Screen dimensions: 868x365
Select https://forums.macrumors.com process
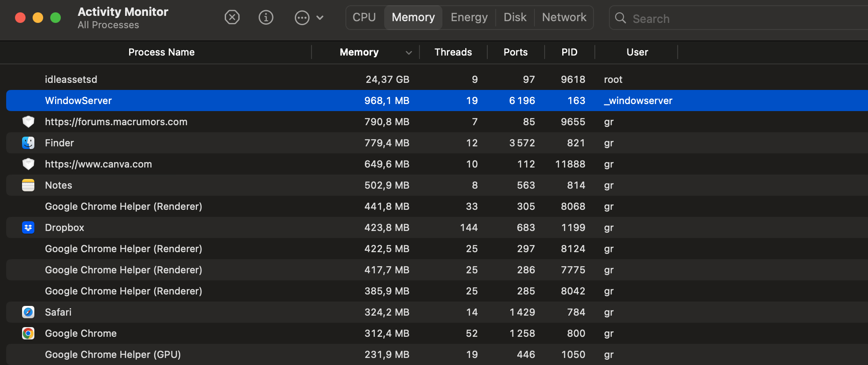click(116, 122)
